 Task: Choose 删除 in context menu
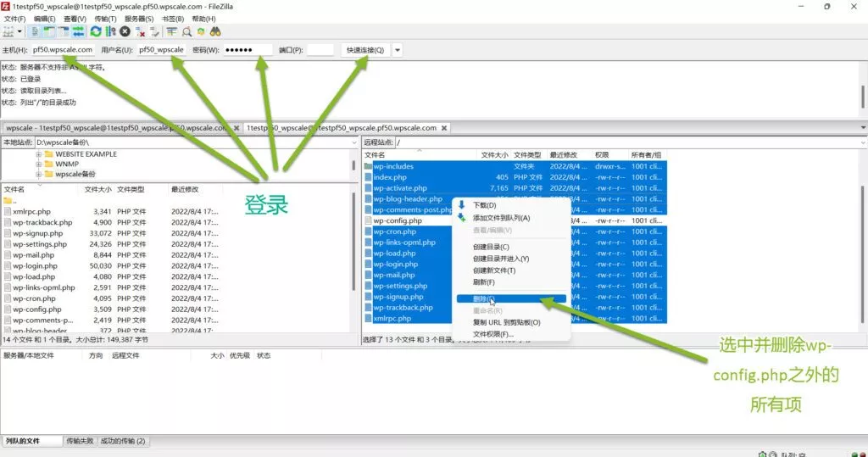511,298
